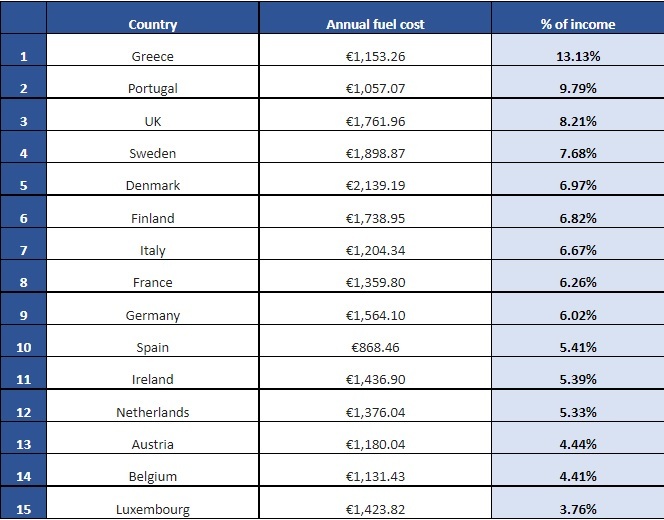This screenshot has width=664, height=520.
Task: Select Spain's €868.46 fuel cost
Action: 375,347
